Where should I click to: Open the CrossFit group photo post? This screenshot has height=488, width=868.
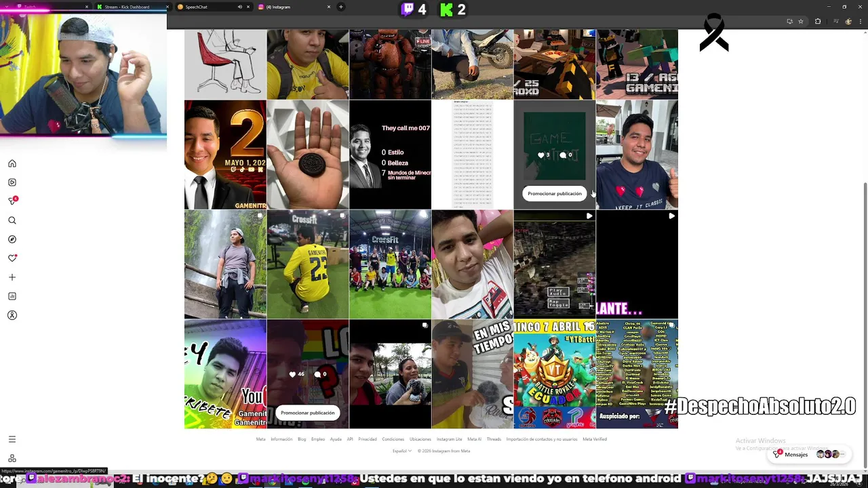click(x=390, y=264)
